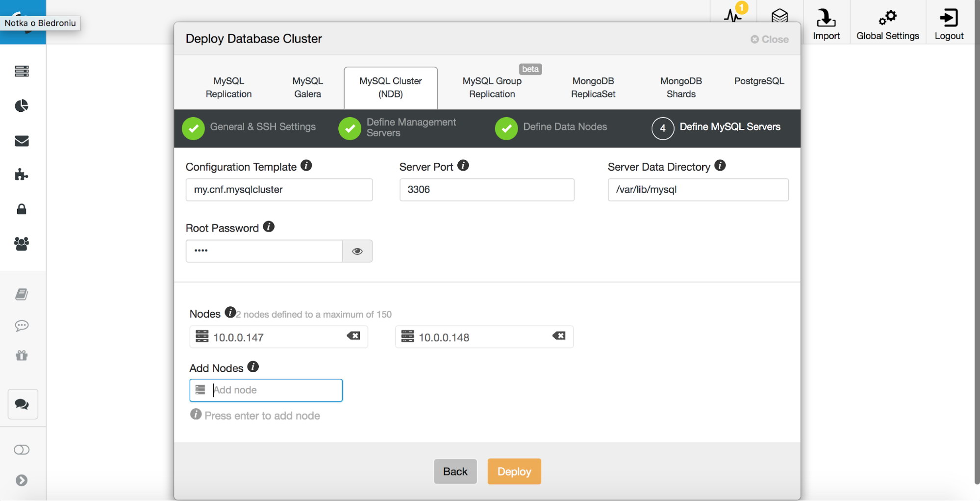Switch to MySQL Group Replication tab

492,87
